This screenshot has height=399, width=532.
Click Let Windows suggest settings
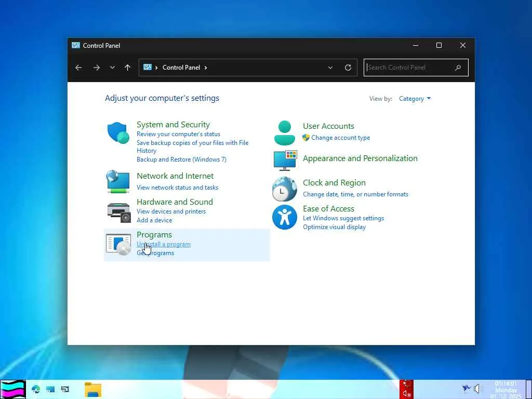[343, 218]
